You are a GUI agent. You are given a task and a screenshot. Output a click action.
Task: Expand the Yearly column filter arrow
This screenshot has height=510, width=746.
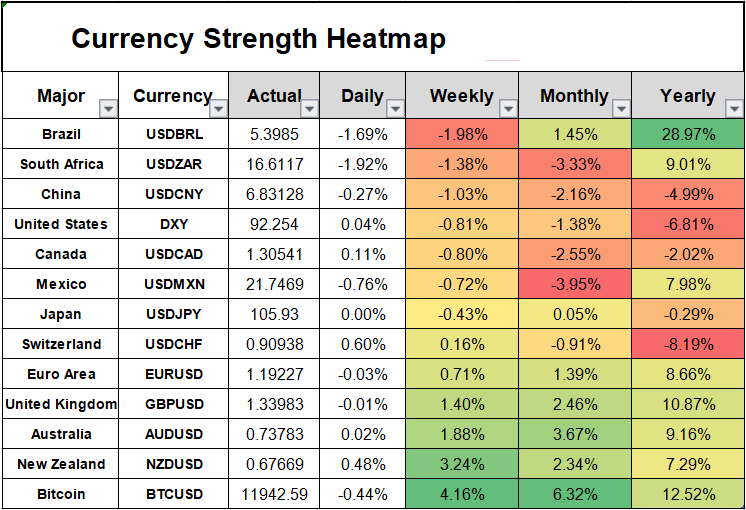coord(735,108)
